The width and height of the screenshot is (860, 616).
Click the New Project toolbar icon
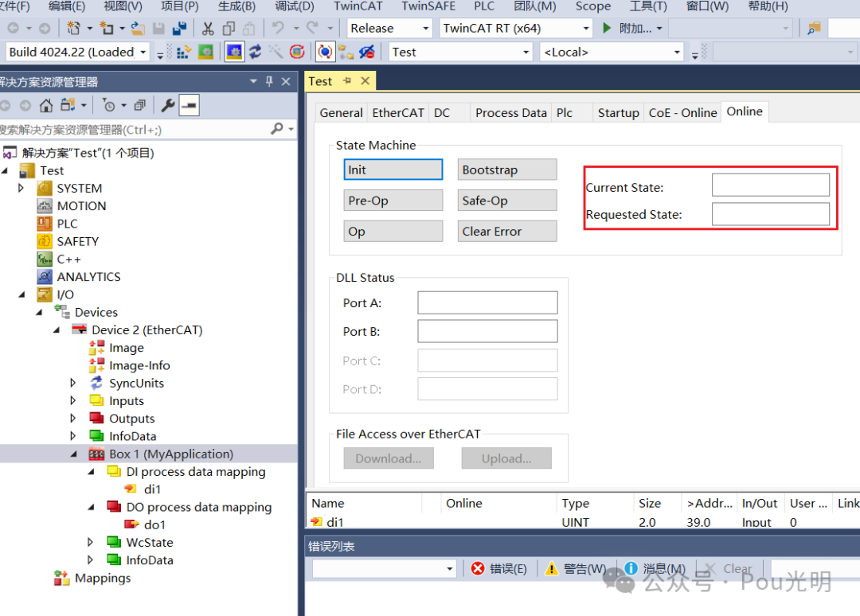[x=73, y=28]
